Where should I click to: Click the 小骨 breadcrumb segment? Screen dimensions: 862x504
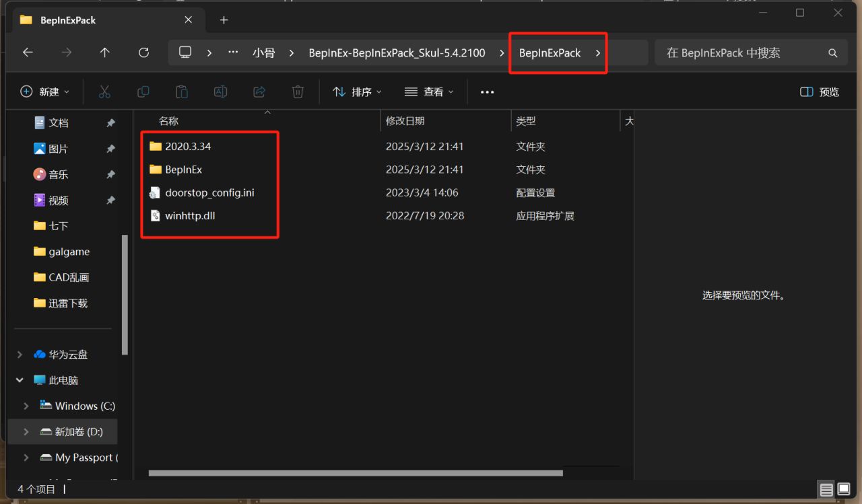pos(264,53)
